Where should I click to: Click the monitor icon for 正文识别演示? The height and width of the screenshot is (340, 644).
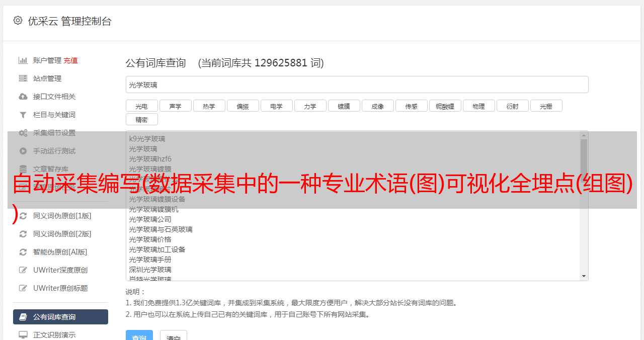(x=23, y=335)
